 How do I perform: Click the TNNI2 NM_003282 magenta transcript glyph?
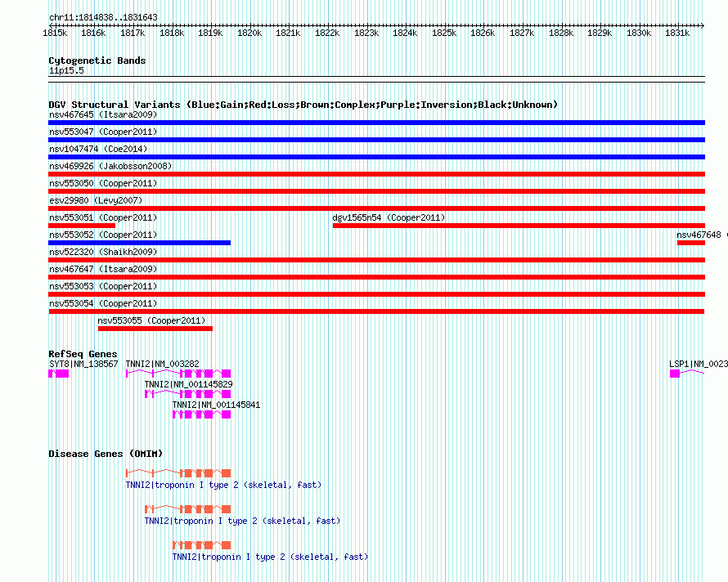pos(178,374)
